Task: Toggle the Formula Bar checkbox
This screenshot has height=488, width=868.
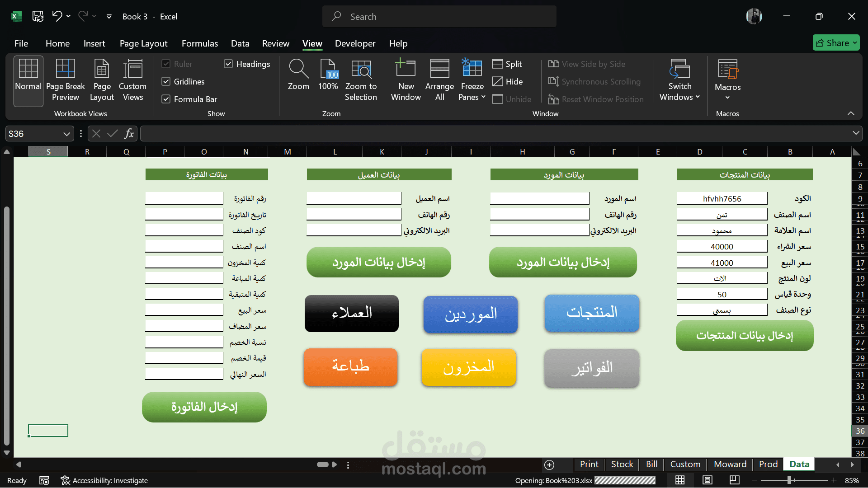Action: click(166, 99)
